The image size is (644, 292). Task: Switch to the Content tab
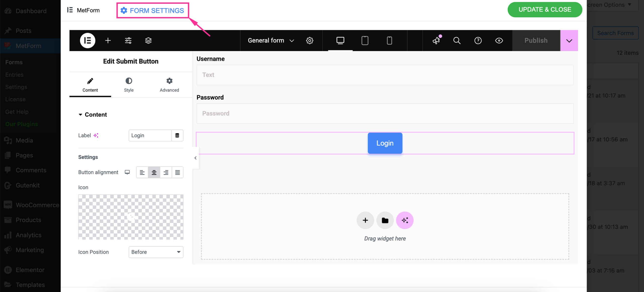90,85
